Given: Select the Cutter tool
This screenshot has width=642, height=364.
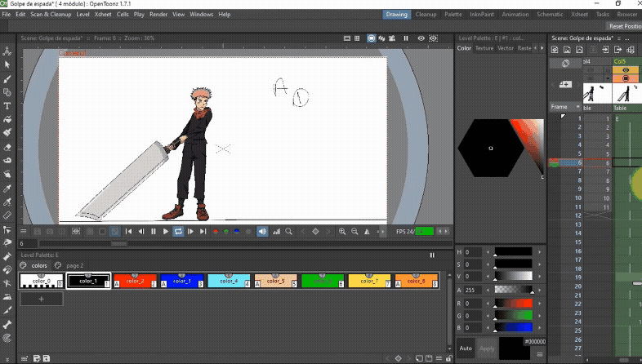Looking at the screenshot, I should click(x=7, y=310).
